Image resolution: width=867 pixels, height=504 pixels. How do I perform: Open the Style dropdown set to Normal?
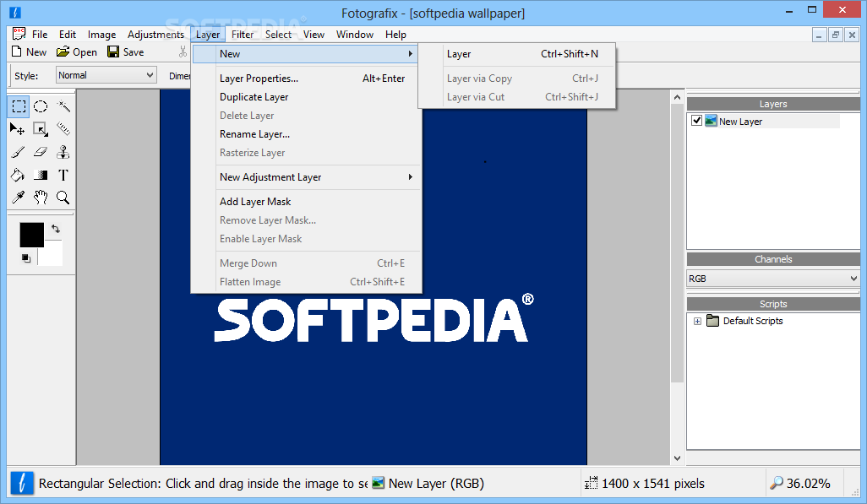[x=106, y=75]
